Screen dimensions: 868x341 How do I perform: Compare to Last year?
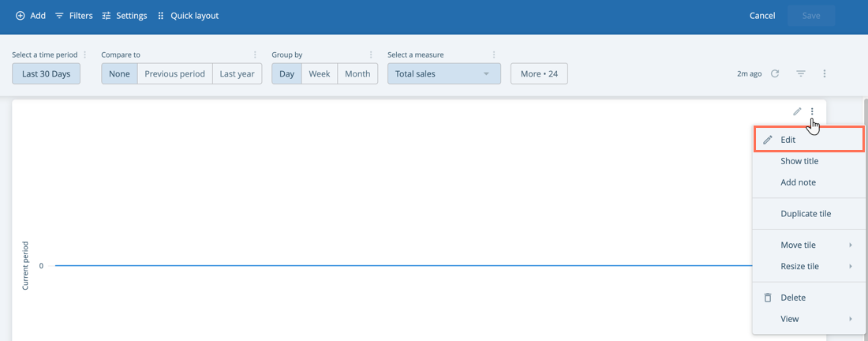(237, 73)
